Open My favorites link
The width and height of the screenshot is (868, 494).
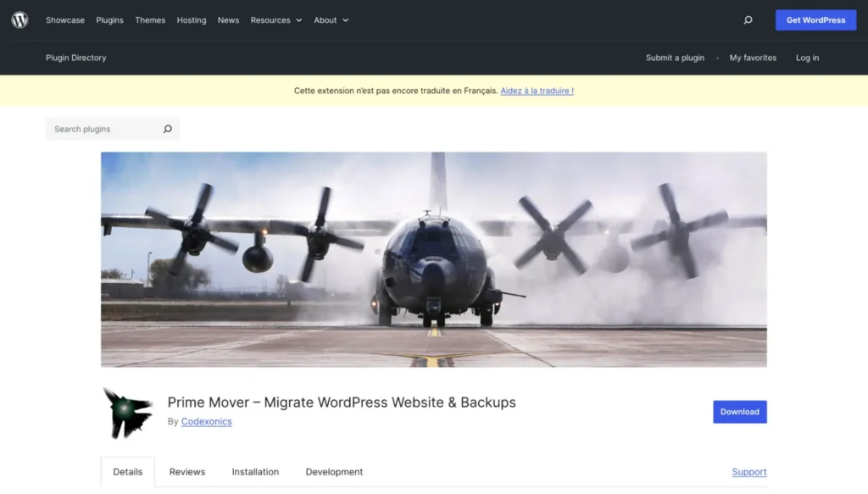tap(753, 58)
